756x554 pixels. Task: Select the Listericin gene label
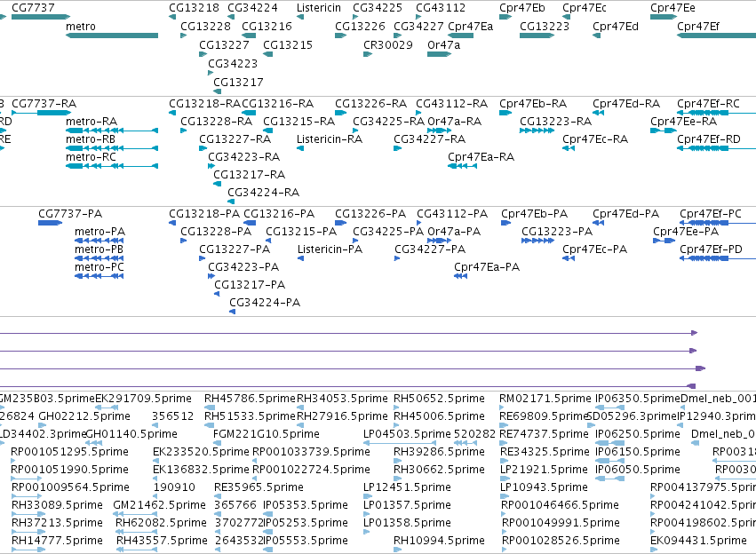319,8
